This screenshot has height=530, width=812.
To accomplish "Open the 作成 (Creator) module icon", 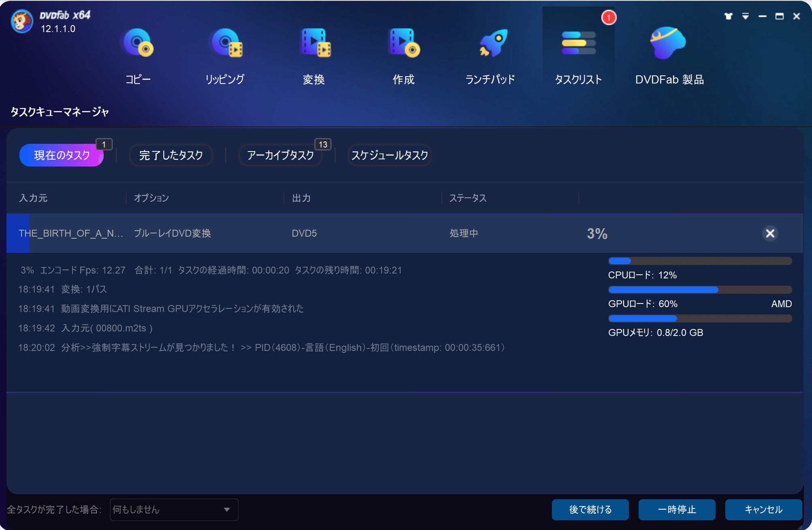I will (x=404, y=43).
